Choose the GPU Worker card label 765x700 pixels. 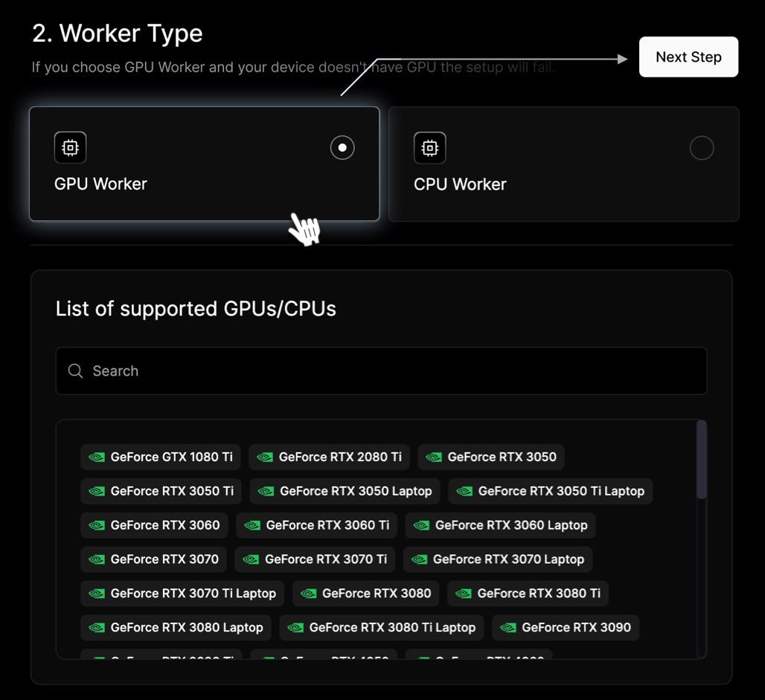[x=100, y=184]
